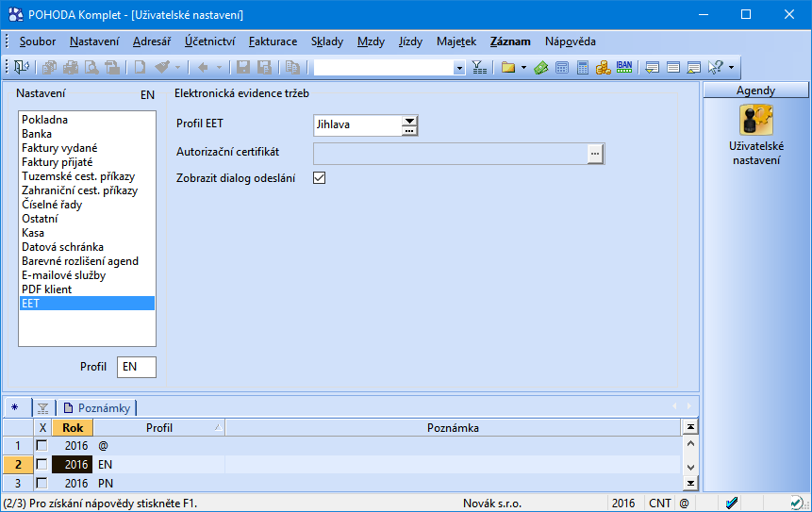Click the Agendy panel header button

(755, 91)
